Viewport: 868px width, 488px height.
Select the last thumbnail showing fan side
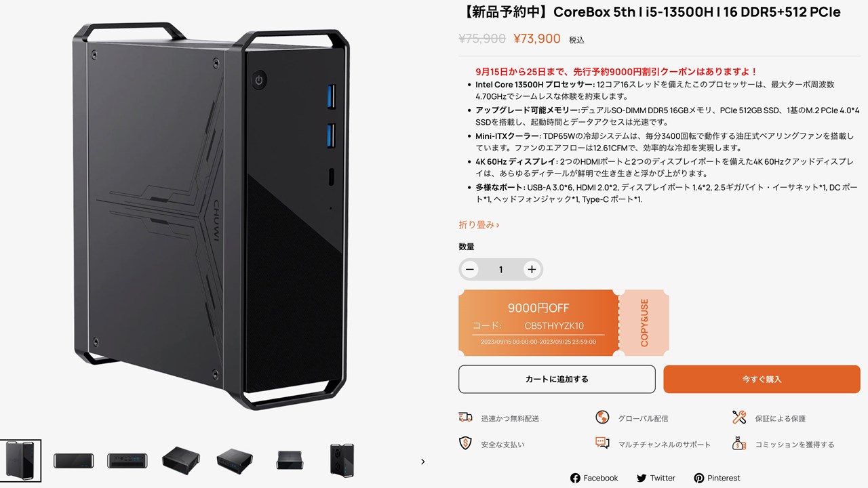(342, 461)
